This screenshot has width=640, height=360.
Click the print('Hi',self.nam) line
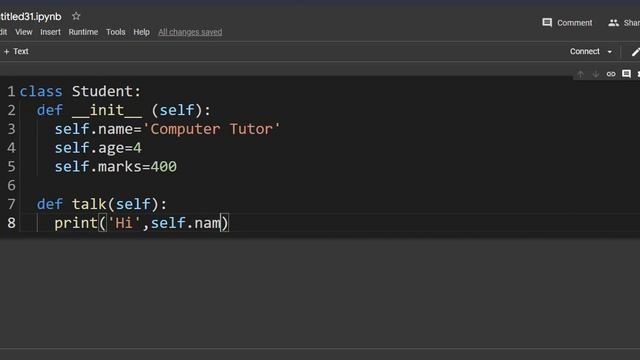click(141, 223)
